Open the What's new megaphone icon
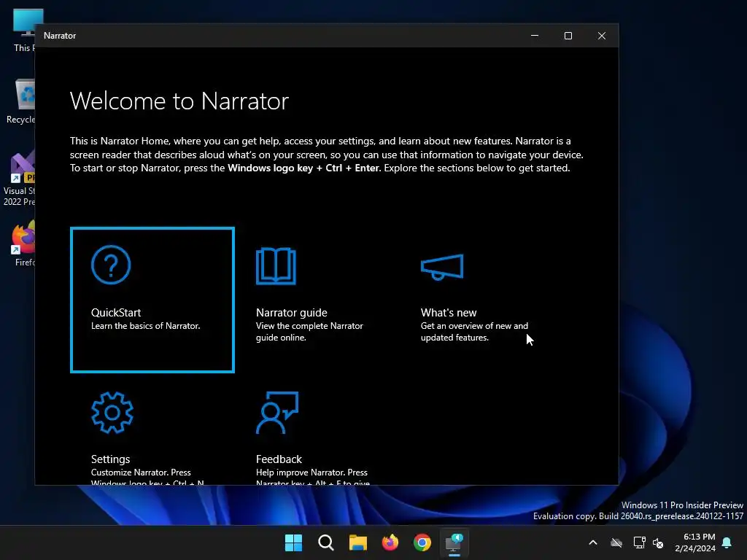 442,267
